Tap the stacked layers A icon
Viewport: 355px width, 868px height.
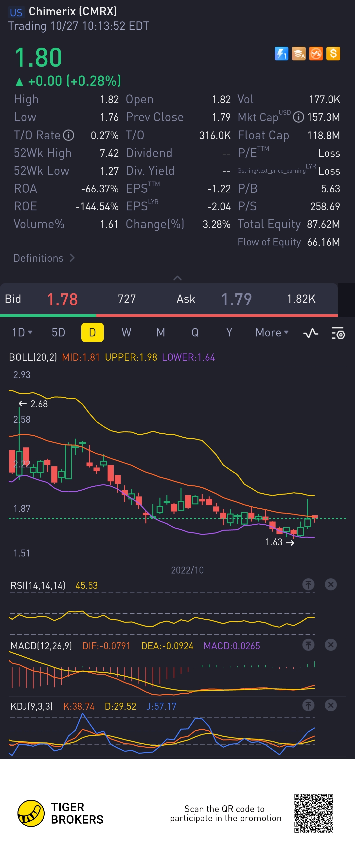(298, 54)
